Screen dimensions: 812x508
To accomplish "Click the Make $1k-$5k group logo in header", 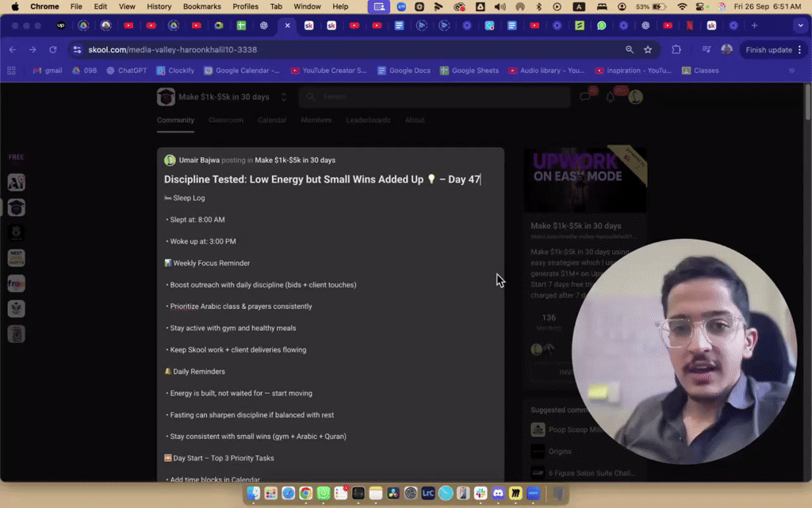I will [x=166, y=97].
